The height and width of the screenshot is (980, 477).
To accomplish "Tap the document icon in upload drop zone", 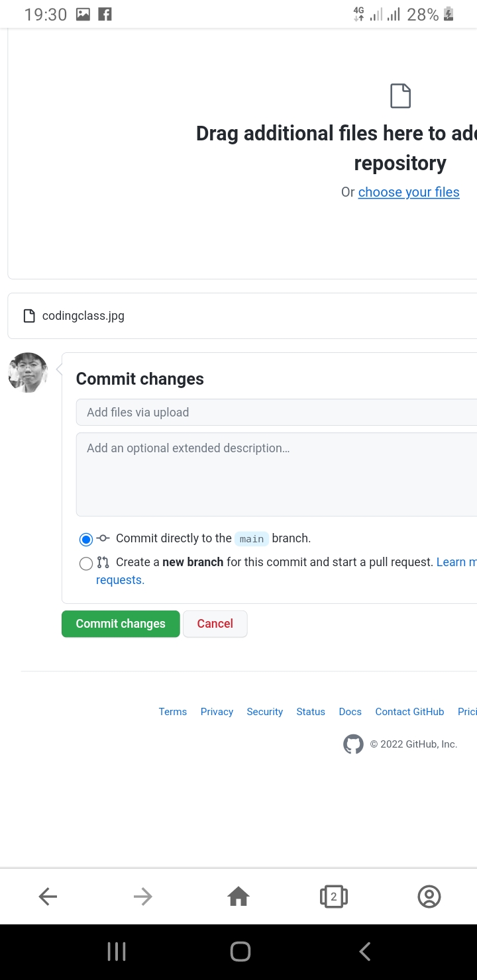I will pyautogui.click(x=400, y=96).
